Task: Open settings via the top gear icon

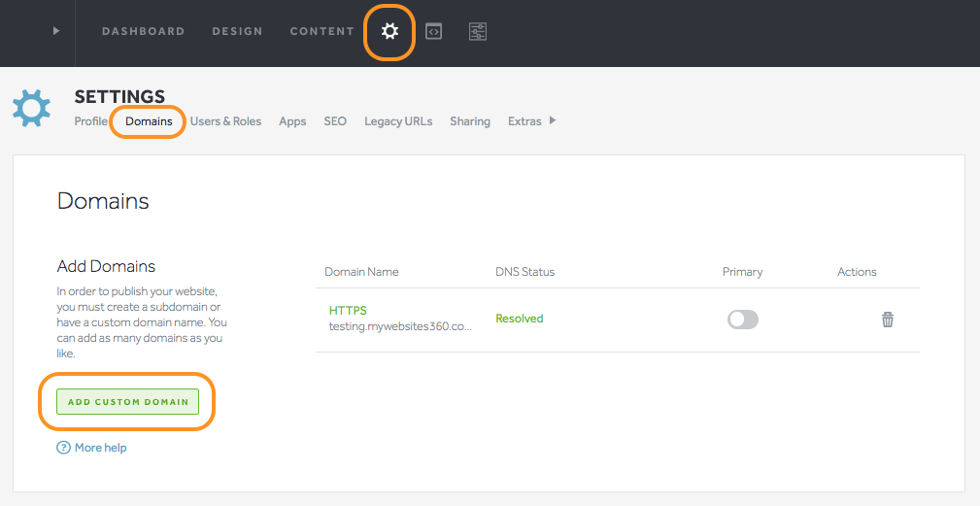Action: pyautogui.click(x=389, y=31)
